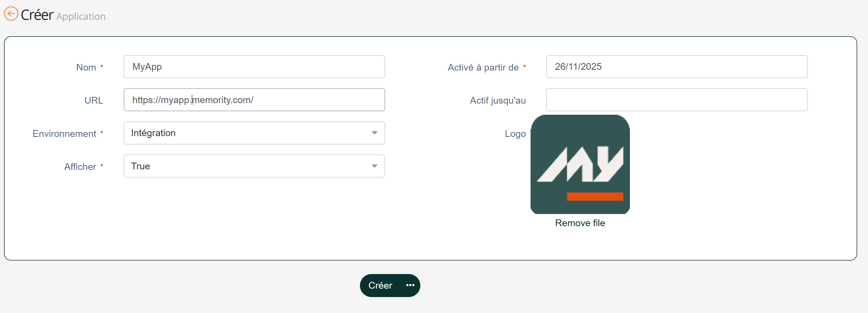This screenshot has width=868, height=313.
Task: Click the uploaded MY logo thumbnail
Action: tap(580, 164)
